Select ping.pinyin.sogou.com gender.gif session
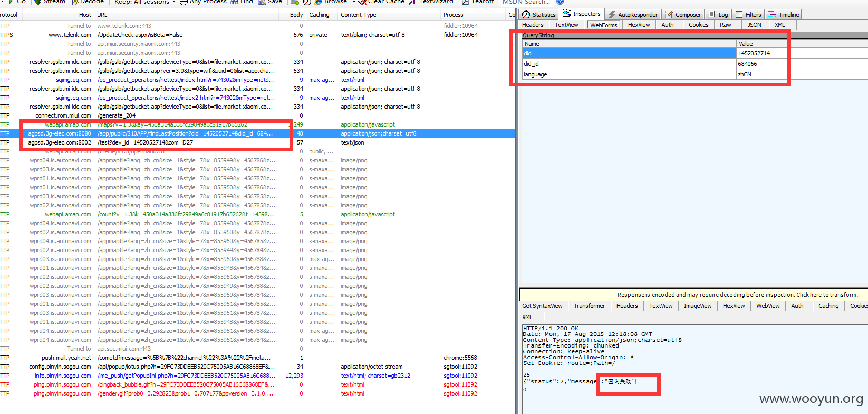This screenshot has width=868, height=414. tap(257, 393)
